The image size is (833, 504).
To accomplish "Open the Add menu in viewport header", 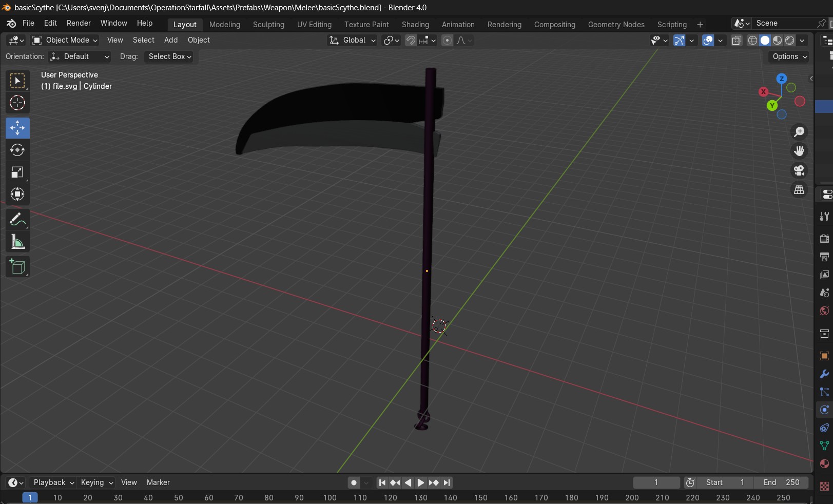I will tap(171, 40).
